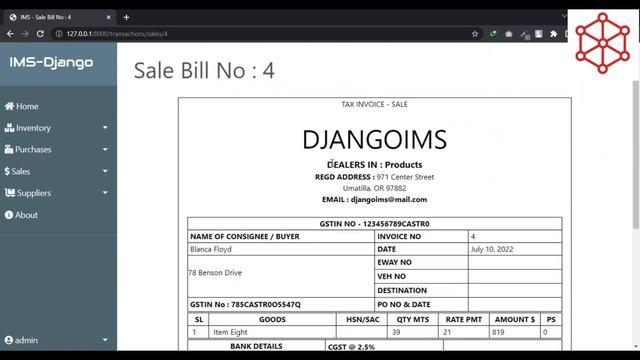Click the Purchases icon in sidebar
Image resolution: width=640 pixels, height=360 pixels.
point(9,149)
